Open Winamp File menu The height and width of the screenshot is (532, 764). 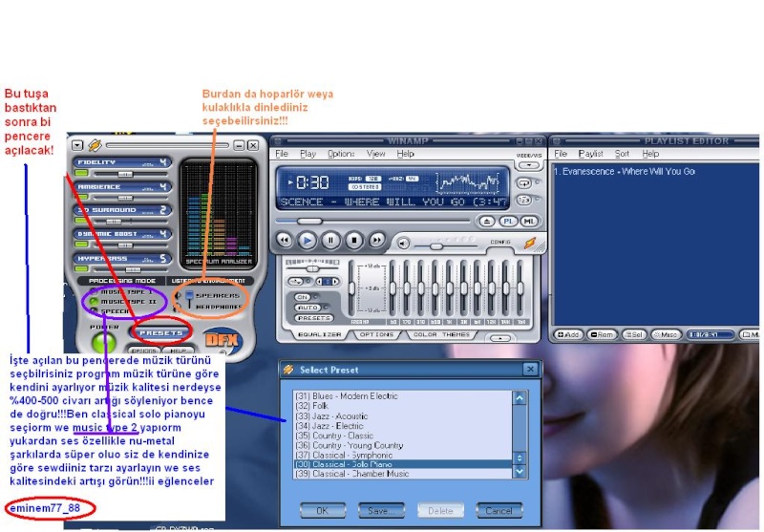(x=282, y=154)
